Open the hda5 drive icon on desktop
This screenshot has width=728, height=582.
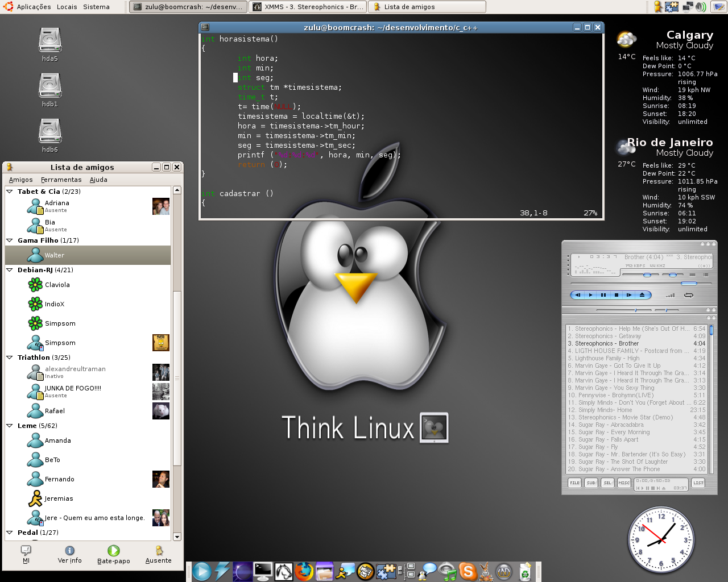coord(50,44)
